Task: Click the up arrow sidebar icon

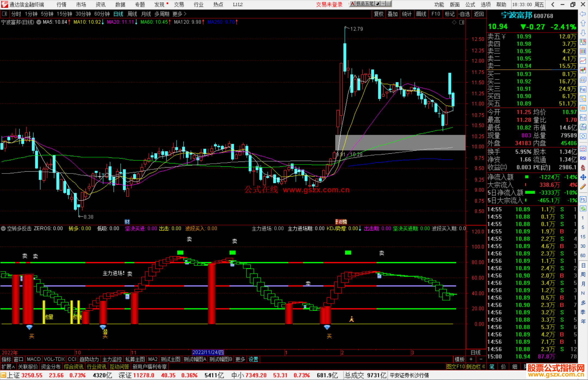Action: 583,23
